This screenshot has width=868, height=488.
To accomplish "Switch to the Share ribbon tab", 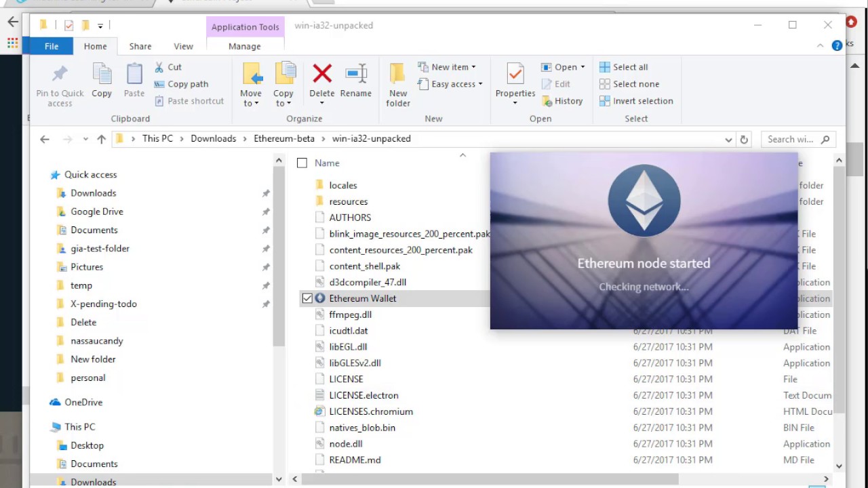I will (x=140, y=46).
